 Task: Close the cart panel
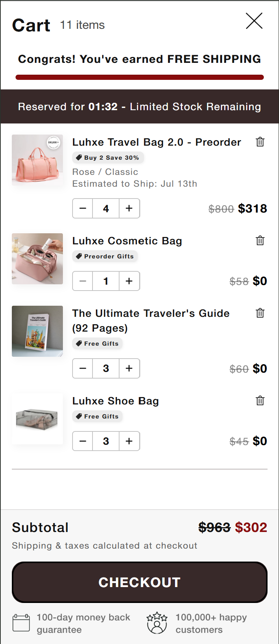pyautogui.click(x=254, y=21)
